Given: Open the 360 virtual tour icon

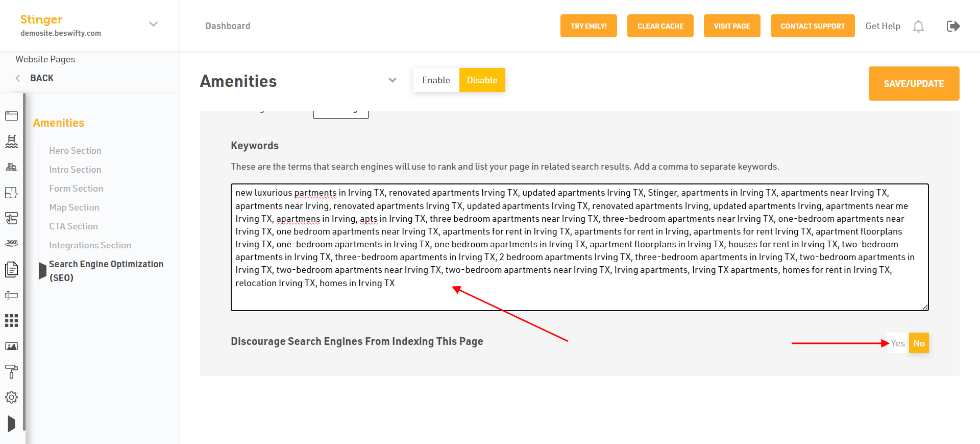Looking at the screenshot, I should pos(11,243).
